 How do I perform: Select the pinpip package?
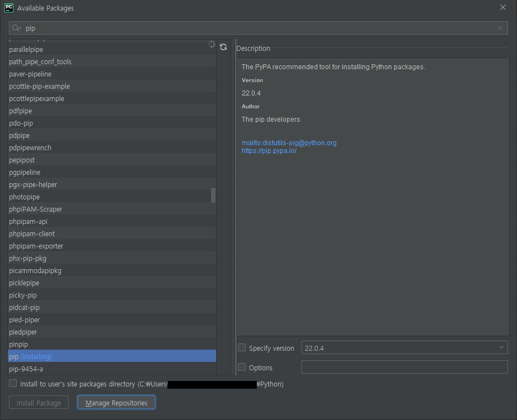click(x=112, y=345)
